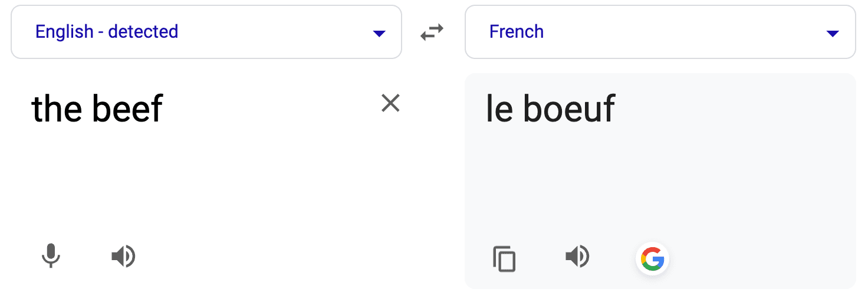Click the "the beef" source text

(97, 109)
